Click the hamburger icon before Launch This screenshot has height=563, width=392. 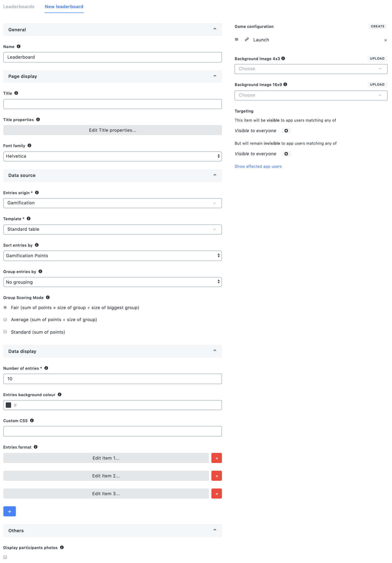236,39
